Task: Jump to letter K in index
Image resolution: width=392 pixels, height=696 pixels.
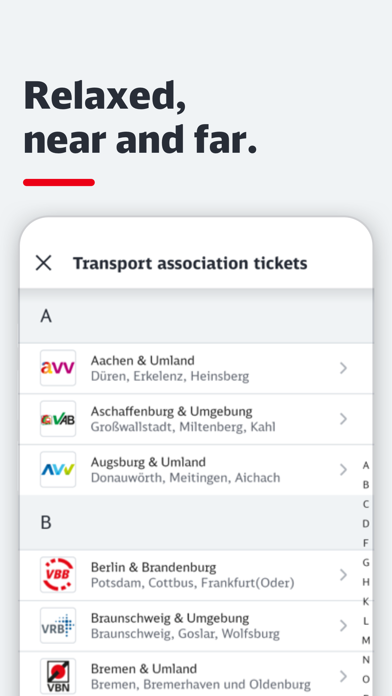Action: (366, 601)
